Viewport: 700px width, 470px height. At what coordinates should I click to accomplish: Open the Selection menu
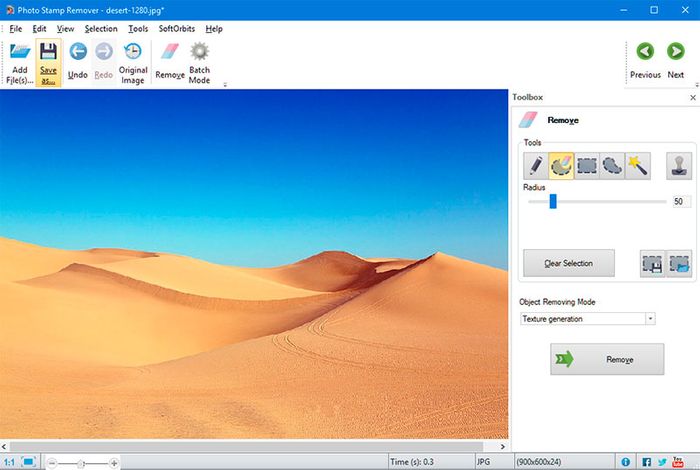pos(101,29)
